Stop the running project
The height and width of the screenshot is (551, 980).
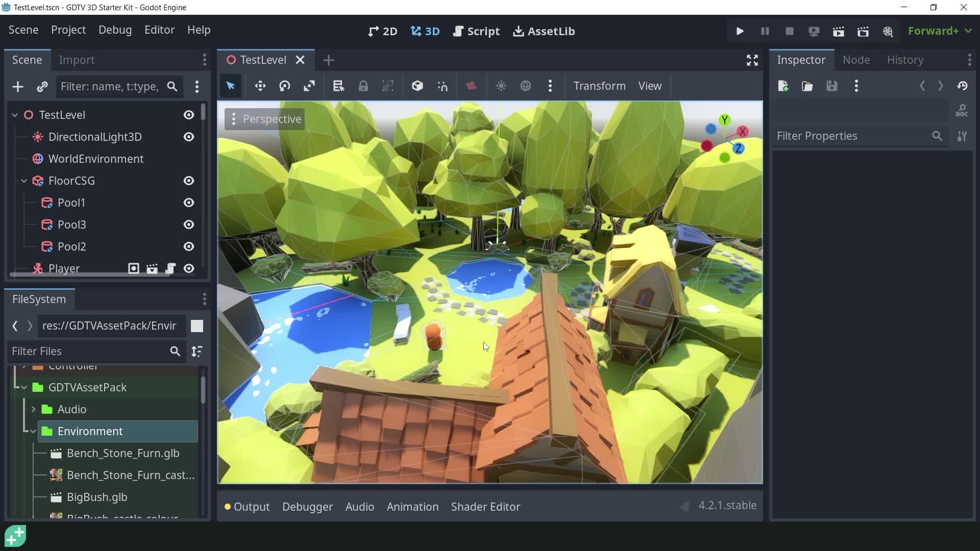[789, 31]
